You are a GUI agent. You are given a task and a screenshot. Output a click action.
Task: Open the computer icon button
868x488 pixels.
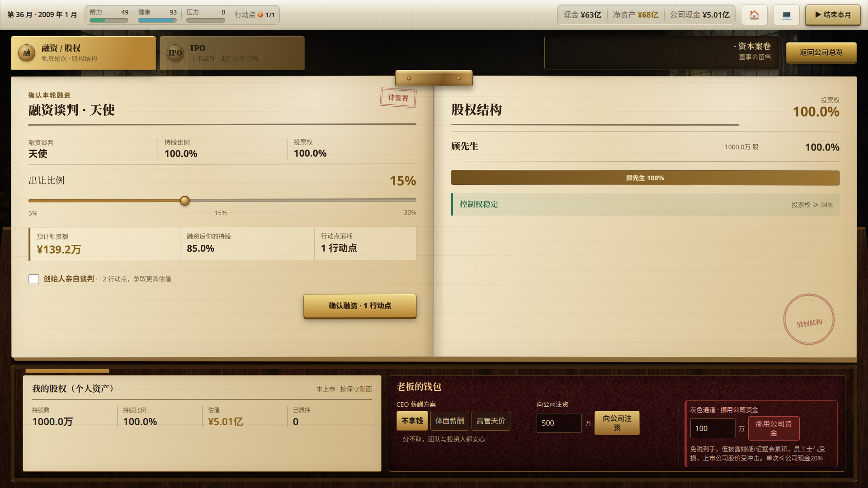pos(786,15)
